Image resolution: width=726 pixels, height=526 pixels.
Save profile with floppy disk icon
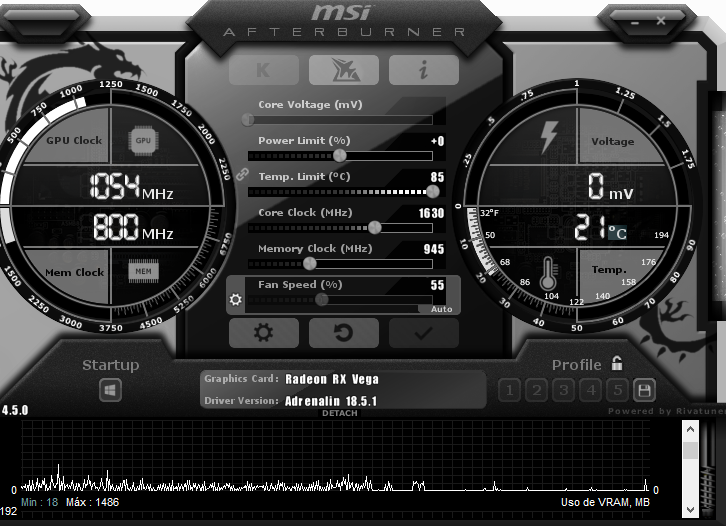click(645, 390)
